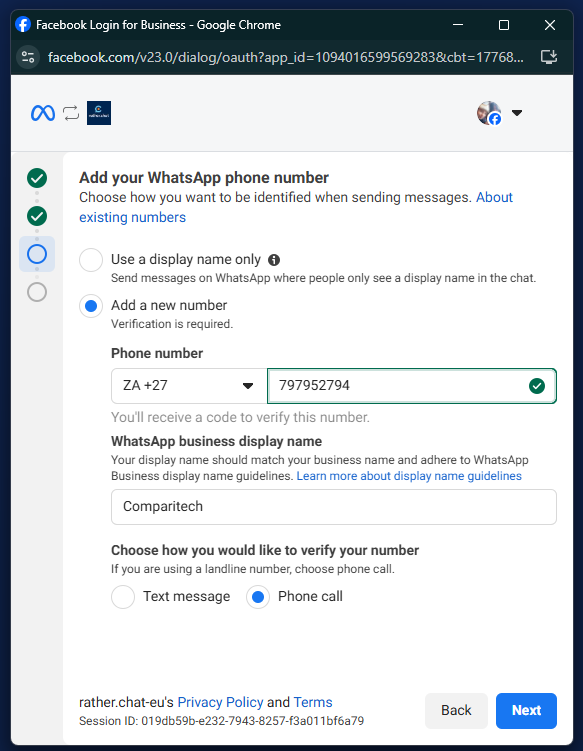Viewport: 583px width, 751px height.
Task: Click the Next button
Action: (526, 710)
